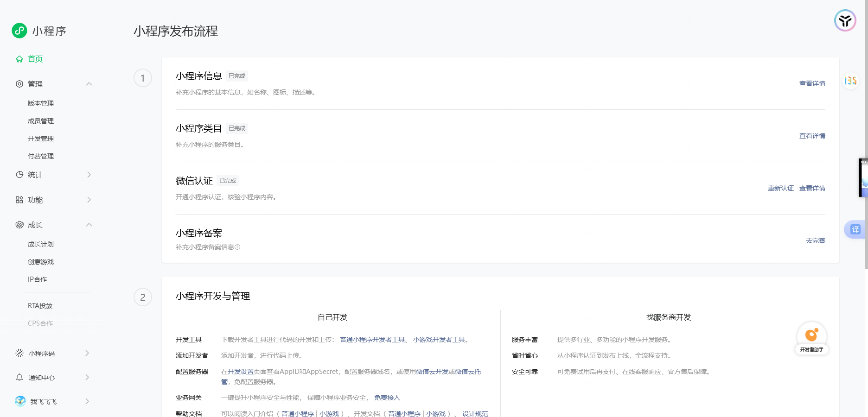
Task: Click the blue translate 译 button
Action: tap(855, 229)
